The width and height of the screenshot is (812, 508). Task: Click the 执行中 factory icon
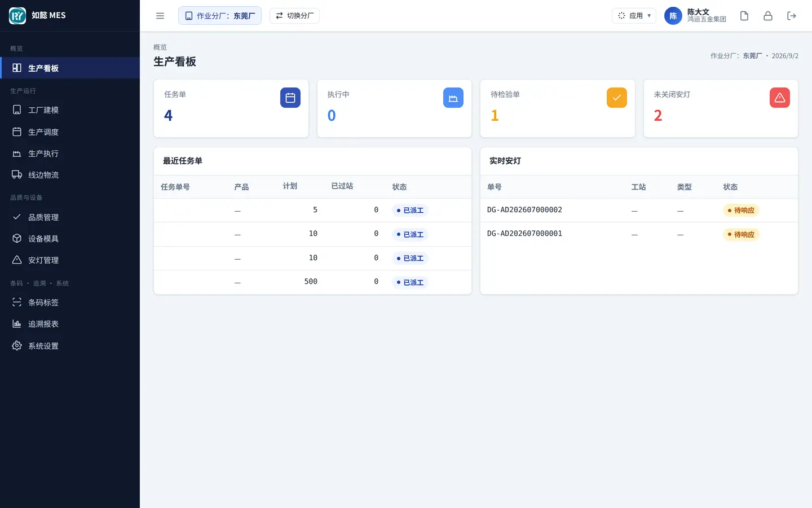coord(453,98)
